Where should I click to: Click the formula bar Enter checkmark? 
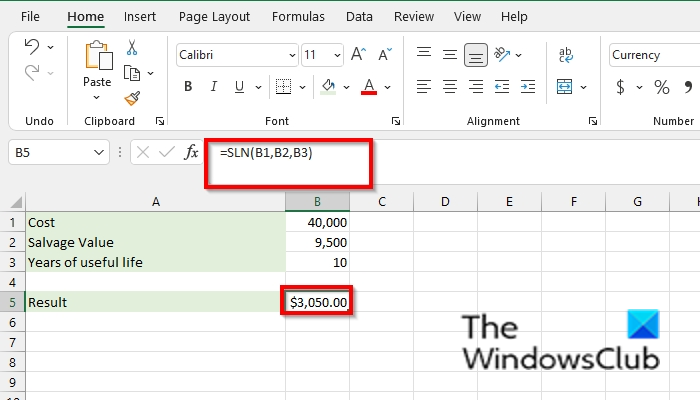167,152
